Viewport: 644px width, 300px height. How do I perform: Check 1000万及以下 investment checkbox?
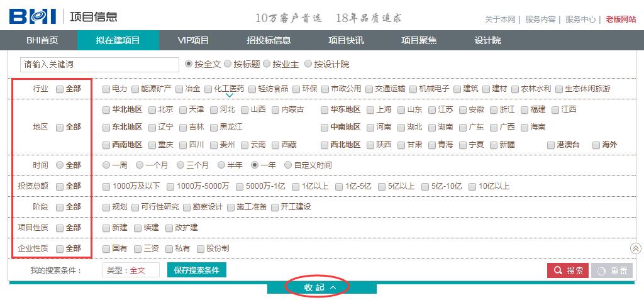pyautogui.click(x=106, y=187)
